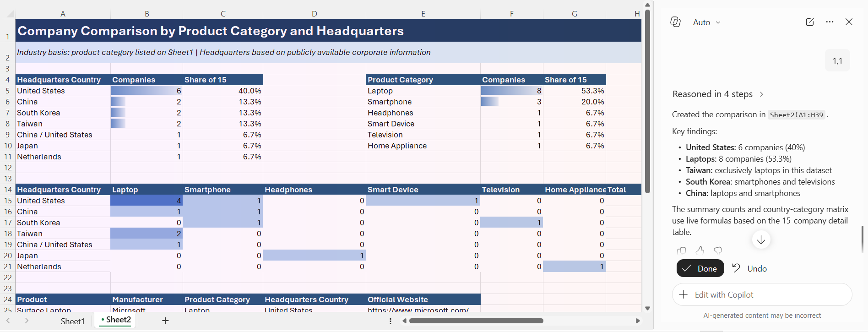Click the 'Netherlands' cell in row 11

click(63, 157)
